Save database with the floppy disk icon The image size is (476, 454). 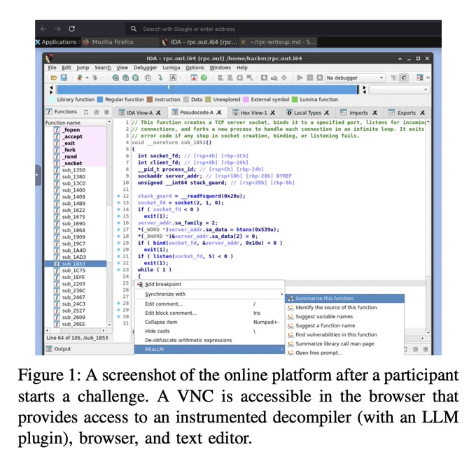click(x=64, y=78)
